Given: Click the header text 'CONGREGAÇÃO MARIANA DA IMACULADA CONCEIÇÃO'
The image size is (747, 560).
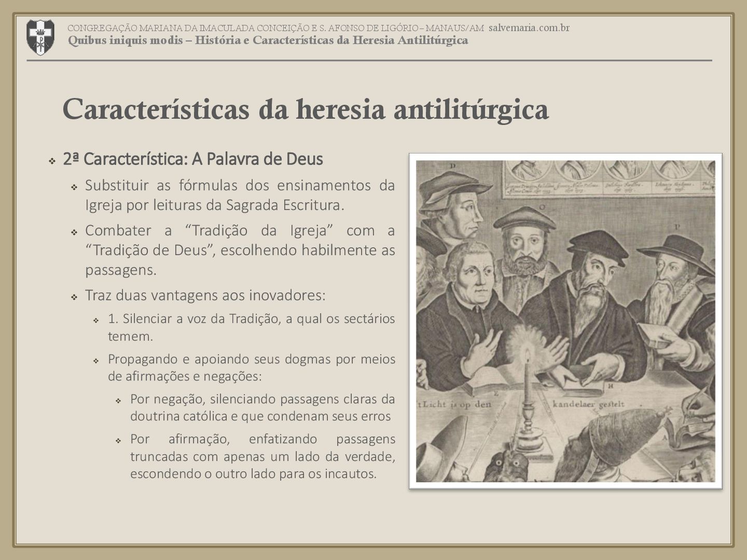Looking at the screenshot, I should point(187,28).
